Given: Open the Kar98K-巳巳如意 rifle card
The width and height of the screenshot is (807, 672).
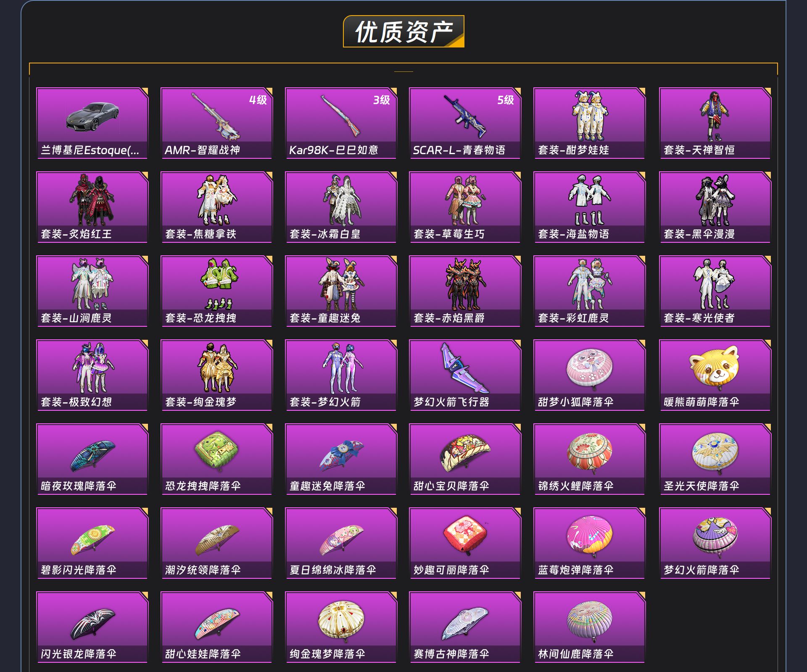Looking at the screenshot, I should click(x=341, y=123).
